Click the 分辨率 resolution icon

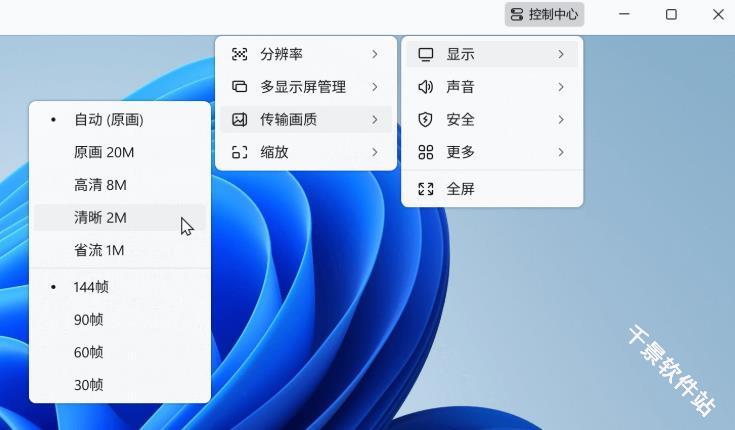(x=240, y=54)
